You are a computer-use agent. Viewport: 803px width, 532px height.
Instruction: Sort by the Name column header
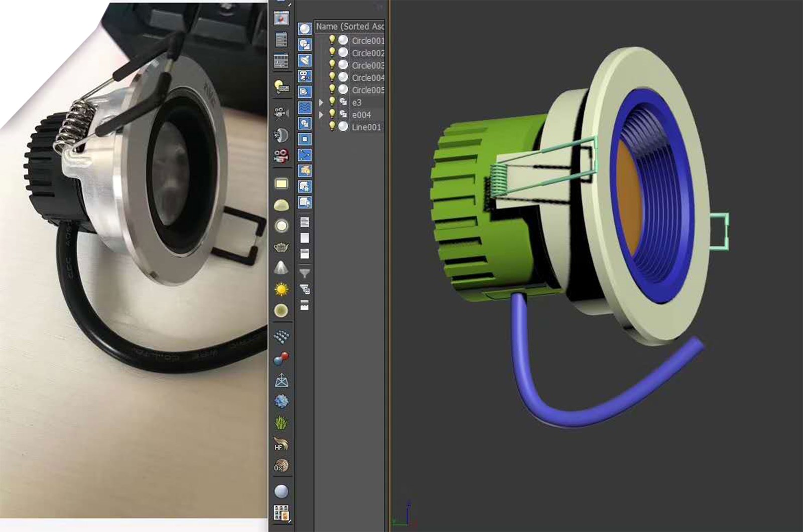(x=350, y=26)
